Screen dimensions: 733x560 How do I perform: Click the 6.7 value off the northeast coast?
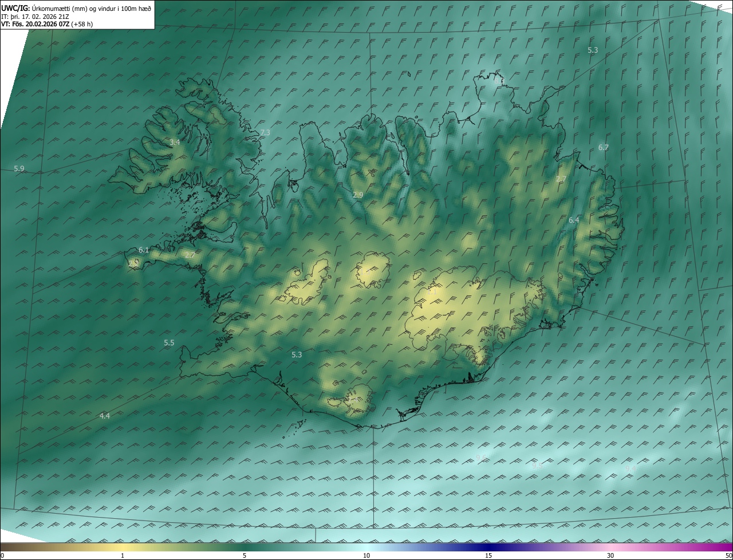coord(604,147)
